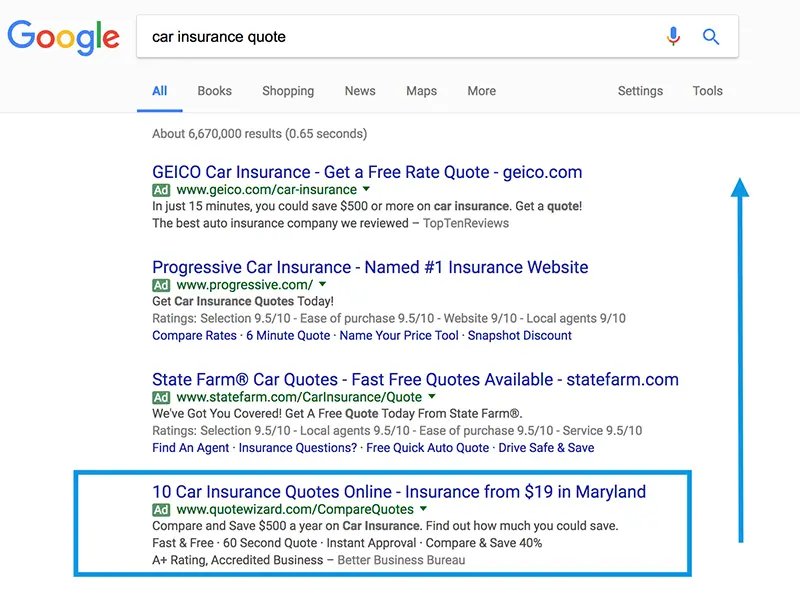Switch to the Books tab
800x590 pixels.
(x=215, y=91)
